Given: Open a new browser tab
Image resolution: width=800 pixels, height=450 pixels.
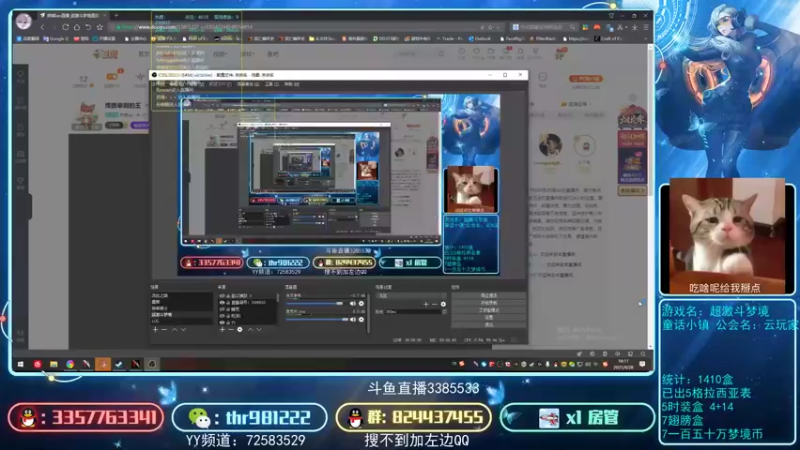Looking at the screenshot, I should click(116, 15).
